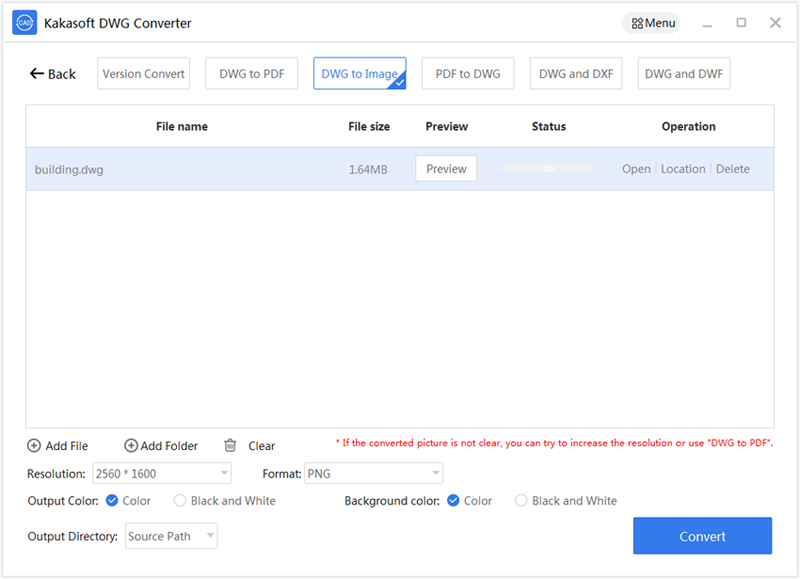Screen dimensions: 800x579
Task: Click the Add Folder text label
Action: click(x=169, y=446)
